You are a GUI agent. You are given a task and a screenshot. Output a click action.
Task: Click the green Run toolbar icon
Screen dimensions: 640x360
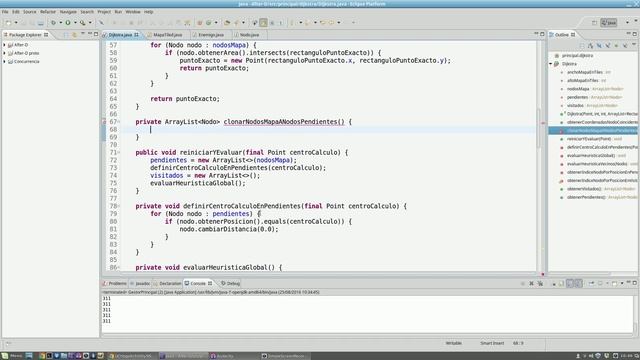click(x=68, y=23)
